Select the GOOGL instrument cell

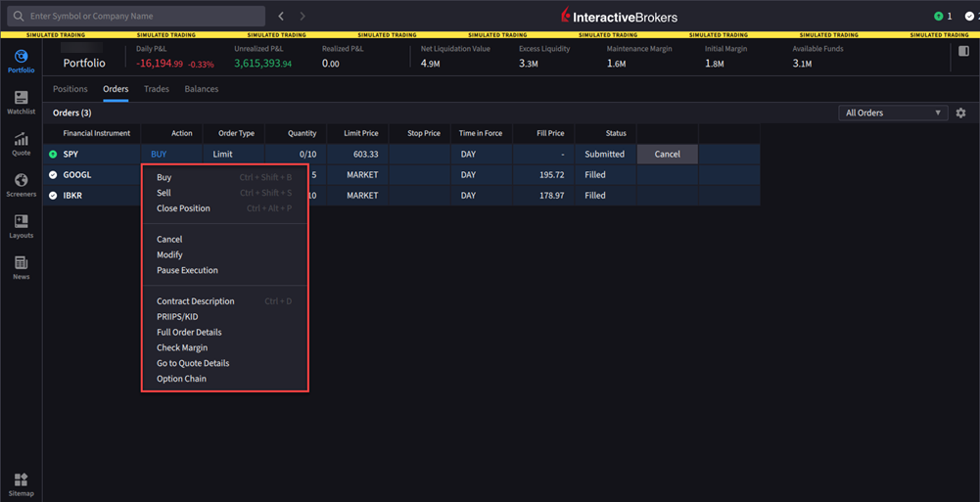tap(92, 175)
